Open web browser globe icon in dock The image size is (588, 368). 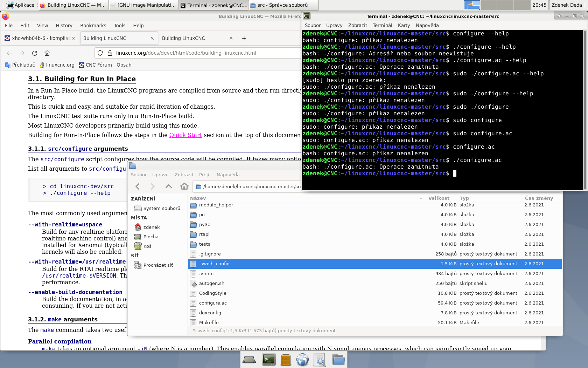(302, 360)
